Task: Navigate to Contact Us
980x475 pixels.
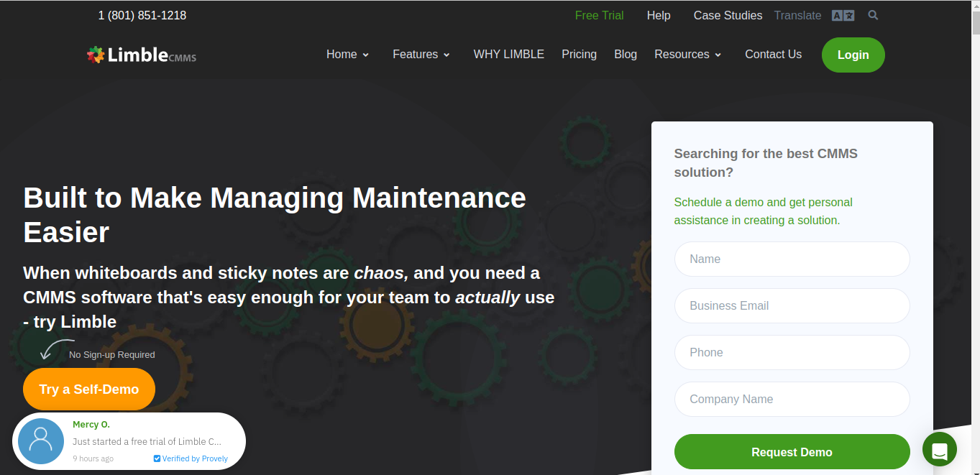Action: pos(774,55)
